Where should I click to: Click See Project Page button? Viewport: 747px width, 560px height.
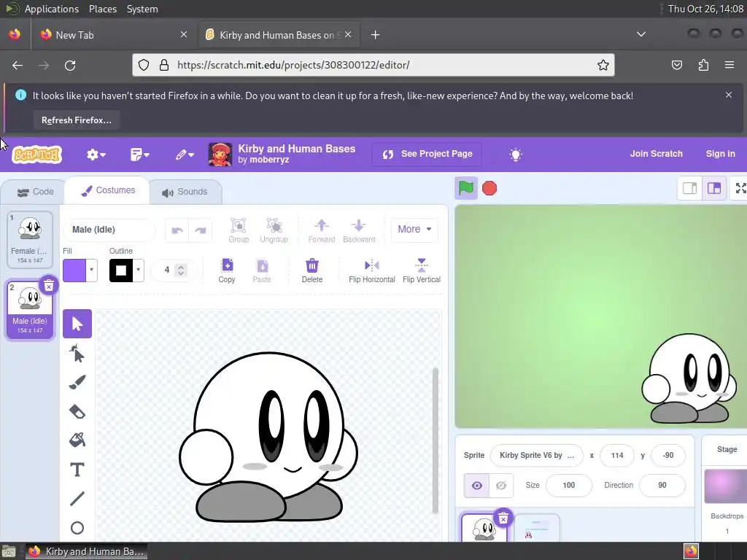pyautogui.click(x=427, y=155)
